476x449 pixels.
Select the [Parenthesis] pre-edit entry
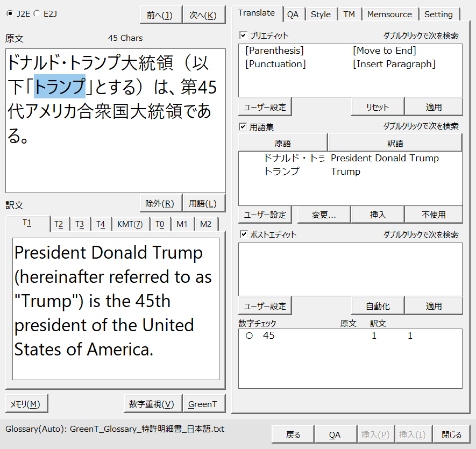[x=274, y=51]
